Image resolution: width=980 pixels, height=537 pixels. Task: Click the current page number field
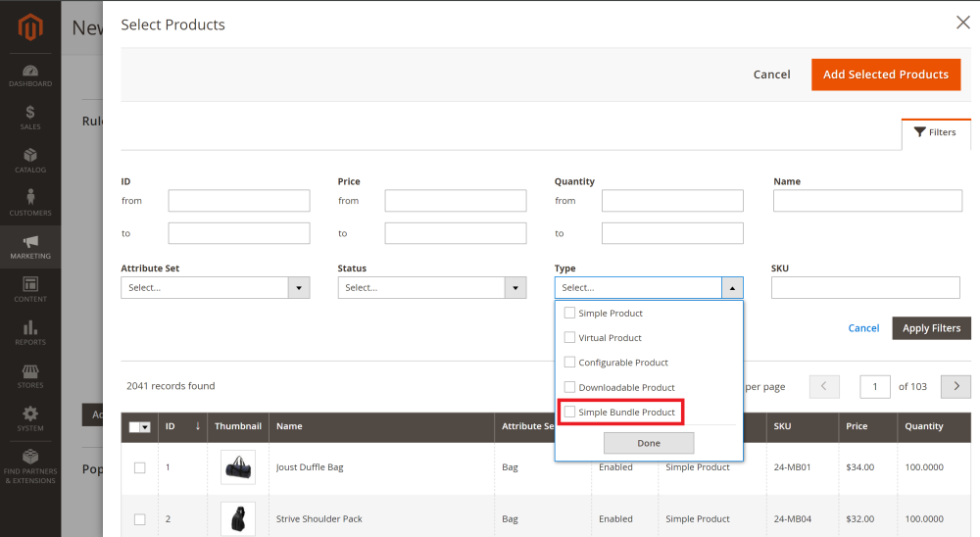click(x=875, y=386)
